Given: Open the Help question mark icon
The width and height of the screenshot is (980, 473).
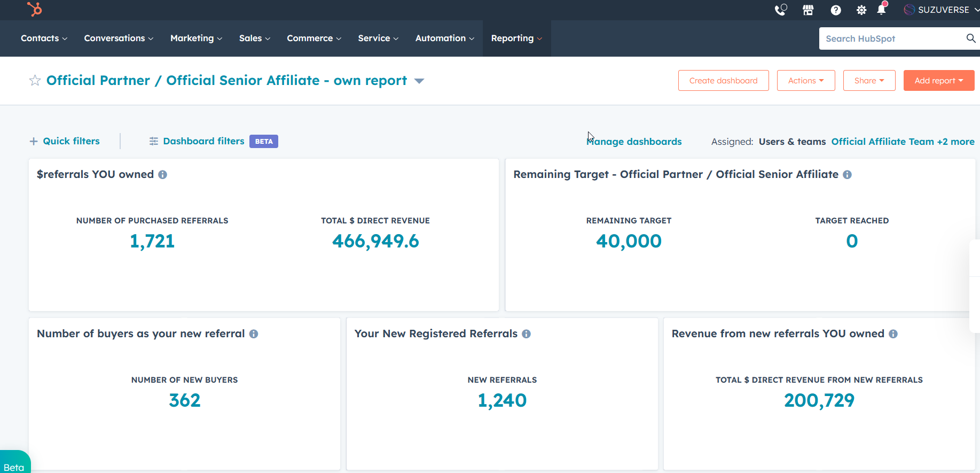Looking at the screenshot, I should pyautogui.click(x=836, y=10).
